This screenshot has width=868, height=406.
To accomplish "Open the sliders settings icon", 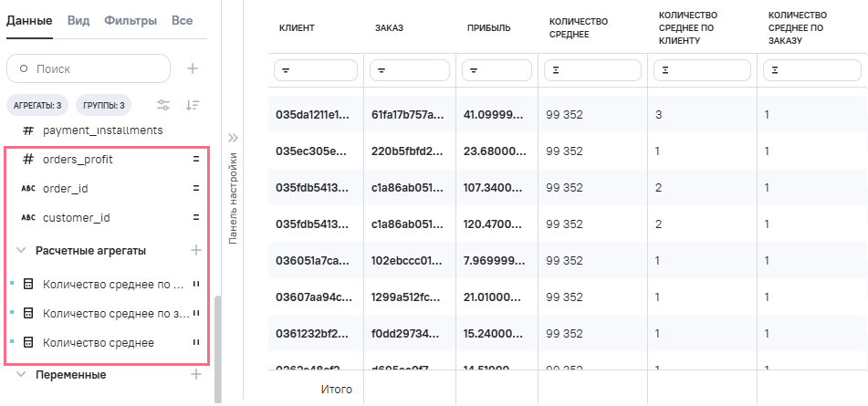I will click(x=163, y=105).
